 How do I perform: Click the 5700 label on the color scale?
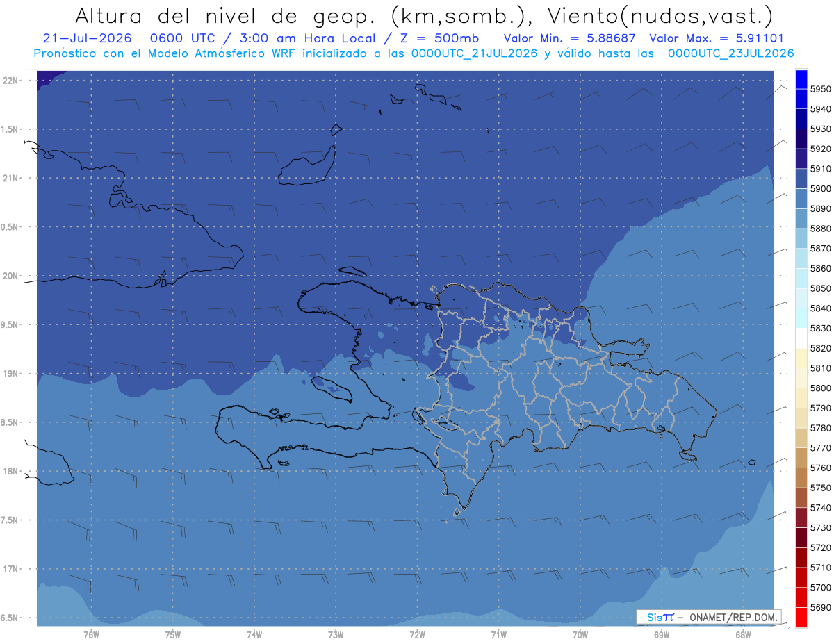pyautogui.click(x=821, y=587)
